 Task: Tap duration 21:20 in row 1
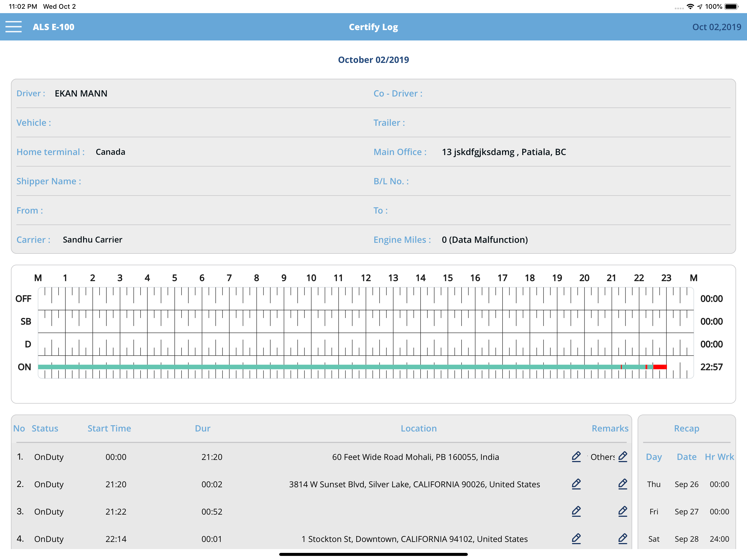coord(212,457)
